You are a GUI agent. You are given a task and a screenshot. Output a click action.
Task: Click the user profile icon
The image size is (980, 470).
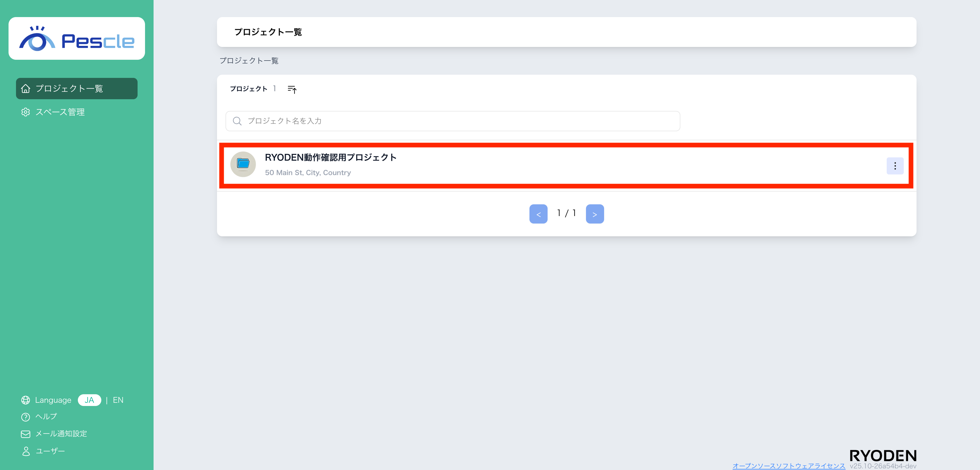pos(26,451)
